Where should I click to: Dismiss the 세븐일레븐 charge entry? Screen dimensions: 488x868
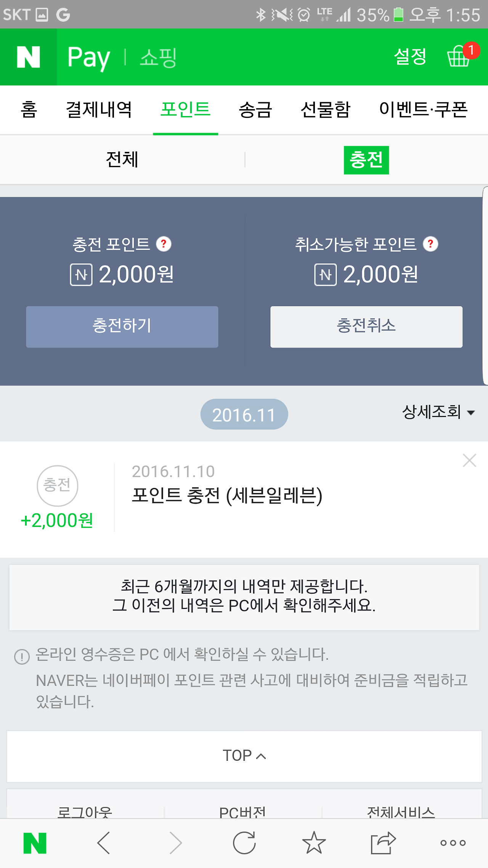pyautogui.click(x=469, y=461)
